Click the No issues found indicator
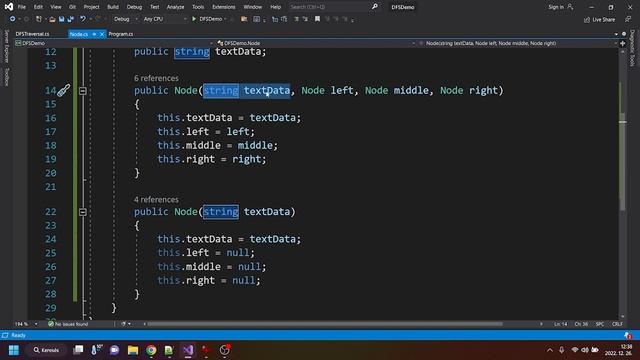 [x=68, y=324]
